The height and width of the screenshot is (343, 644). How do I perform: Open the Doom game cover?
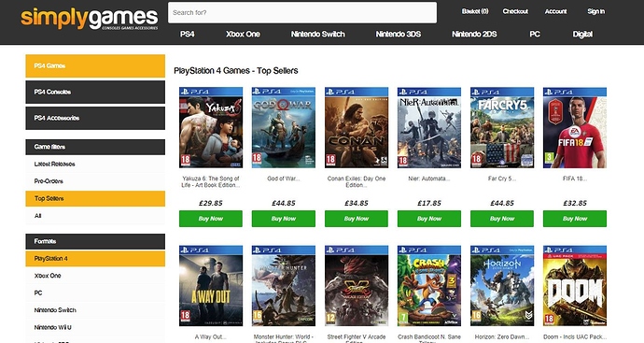[x=575, y=286]
